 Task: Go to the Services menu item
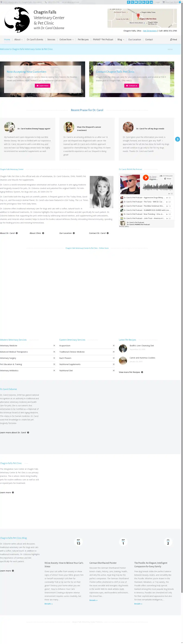51,39
